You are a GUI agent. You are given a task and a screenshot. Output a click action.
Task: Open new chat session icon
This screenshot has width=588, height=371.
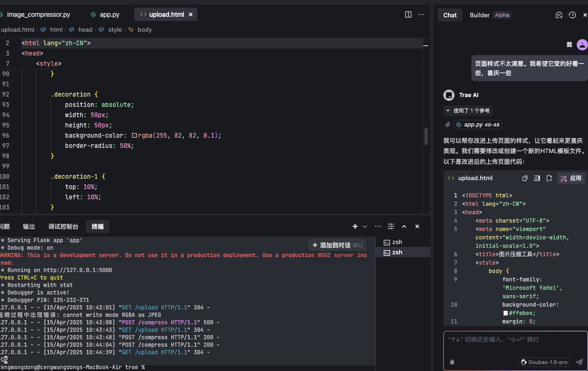point(559,15)
